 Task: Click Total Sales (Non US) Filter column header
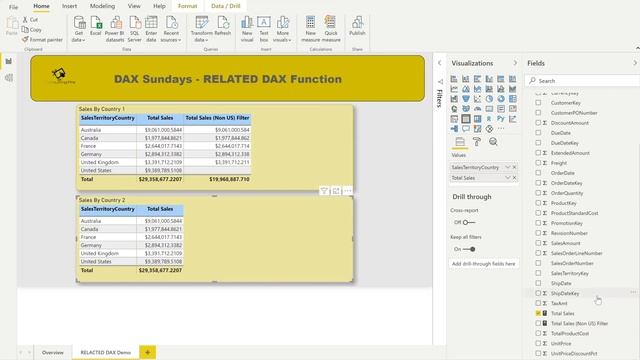point(217,118)
